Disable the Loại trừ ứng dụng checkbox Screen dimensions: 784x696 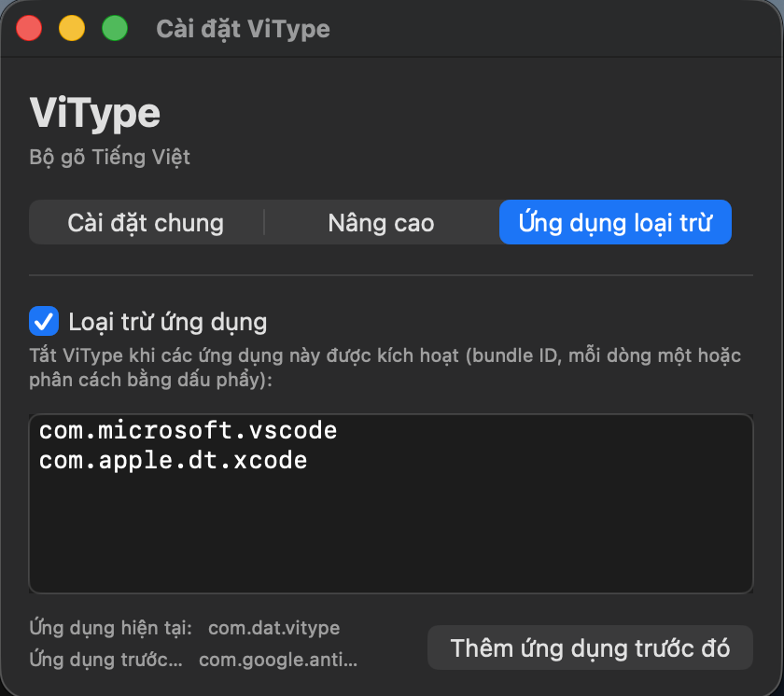[x=41, y=321]
